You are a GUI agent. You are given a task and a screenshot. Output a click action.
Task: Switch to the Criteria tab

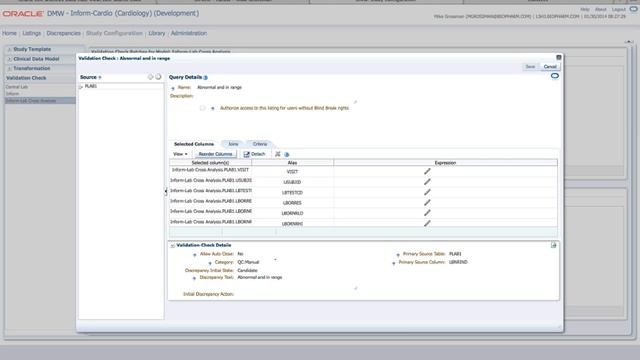click(260, 144)
